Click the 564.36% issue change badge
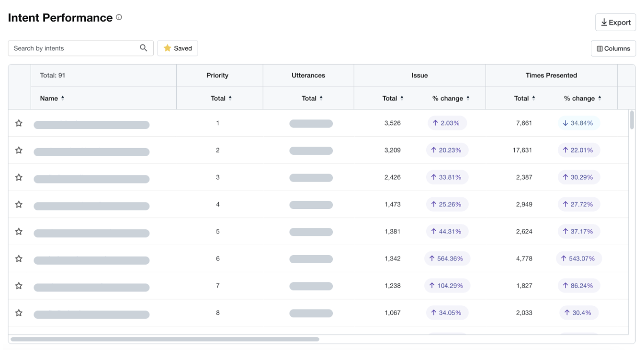The width and height of the screenshot is (644, 350). (447, 258)
